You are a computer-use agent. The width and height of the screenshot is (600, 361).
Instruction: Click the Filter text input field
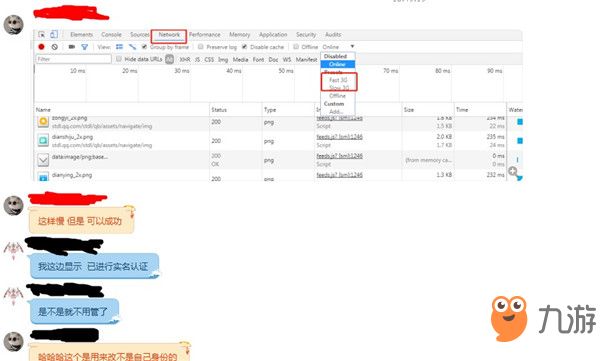[x=73, y=59]
